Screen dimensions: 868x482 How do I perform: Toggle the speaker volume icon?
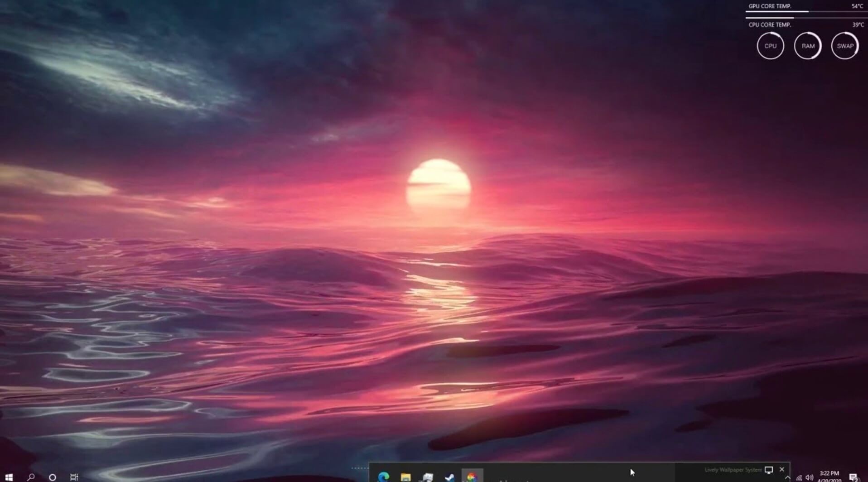tap(809, 477)
